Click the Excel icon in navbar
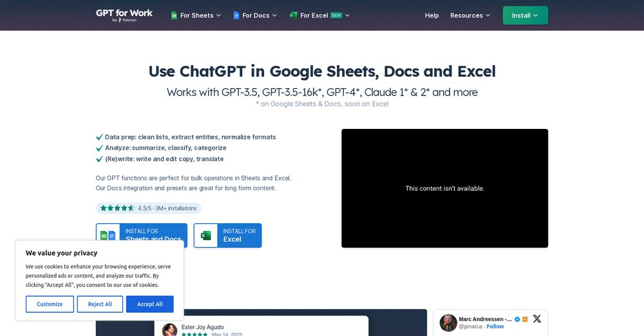 coord(294,15)
